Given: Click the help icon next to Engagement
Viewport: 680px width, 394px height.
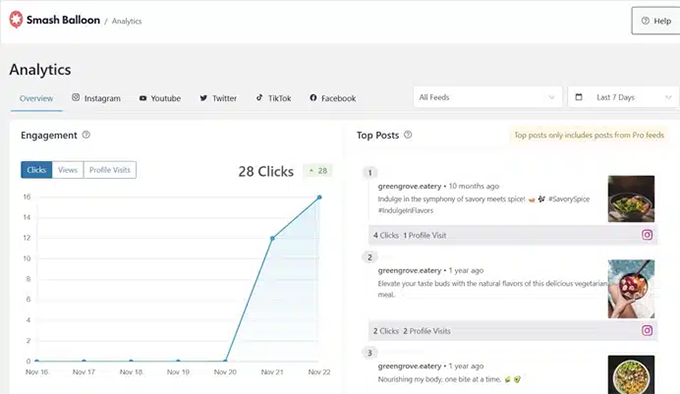Looking at the screenshot, I should (86, 135).
